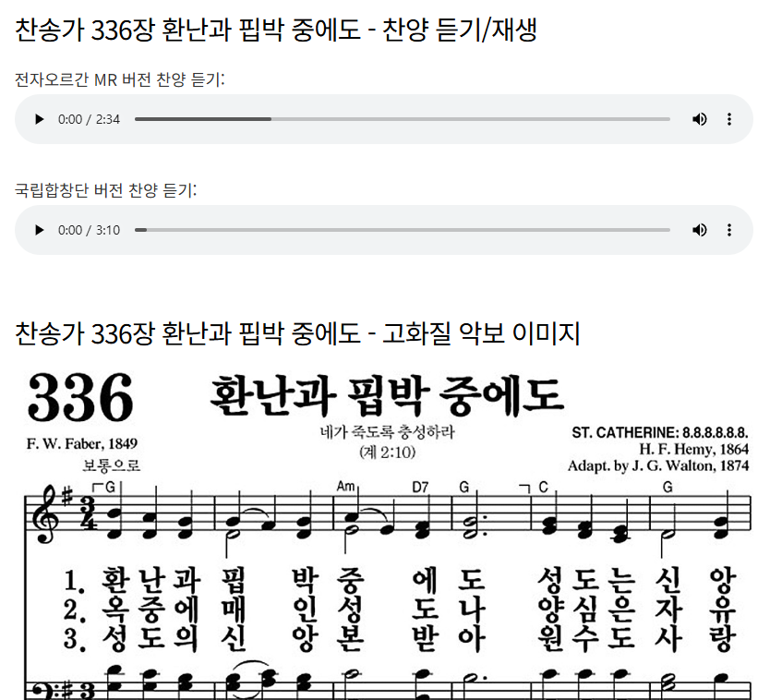The width and height of the screenshot is (770, 700).
Task: Click 'H. F. Hemy, 1864' credit
Action: click(x=693, y=449)
